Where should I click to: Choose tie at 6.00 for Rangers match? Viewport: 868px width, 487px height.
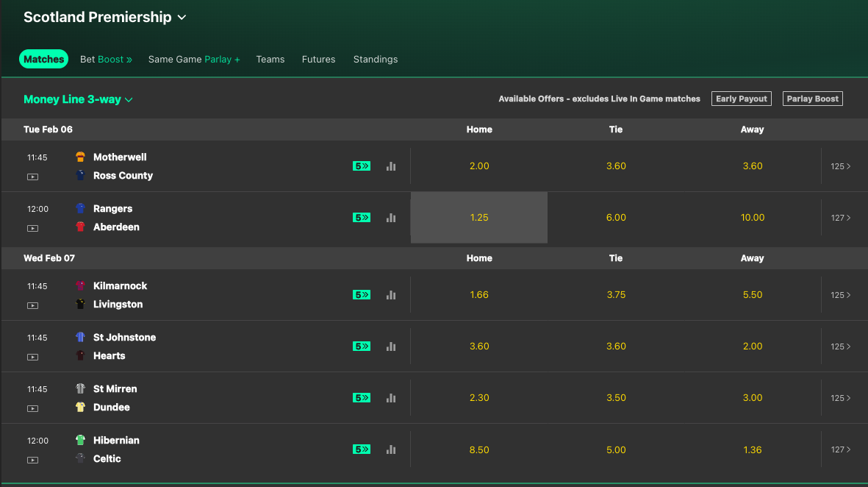click(616, 218)
